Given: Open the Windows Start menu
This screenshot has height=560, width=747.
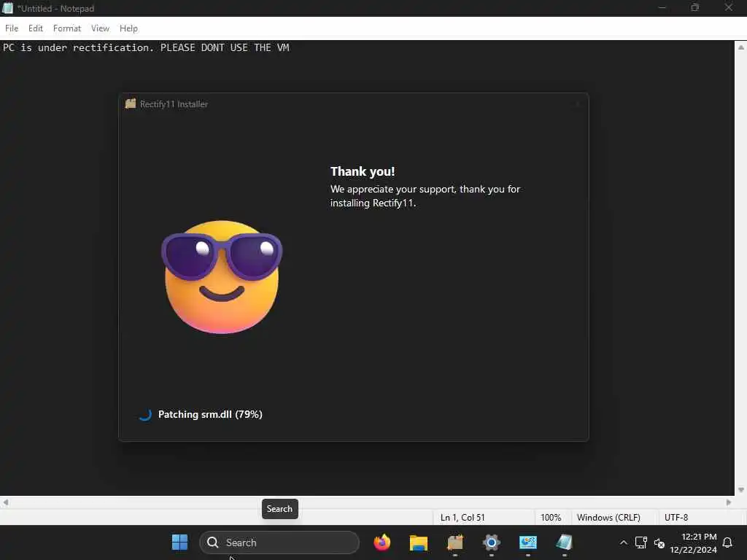Looking at the screenshot, I should (179, 542).
